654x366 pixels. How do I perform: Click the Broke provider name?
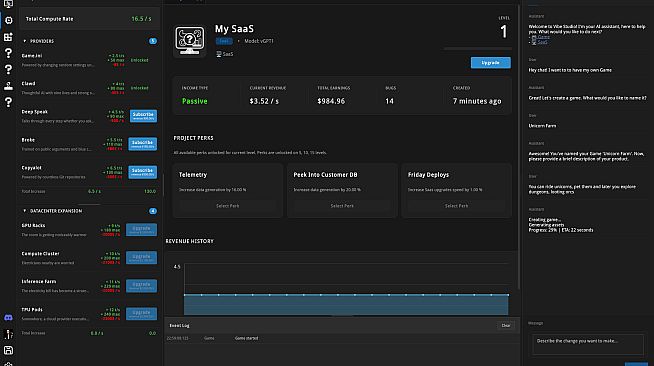pyautogui.click(x=28, y=140)
